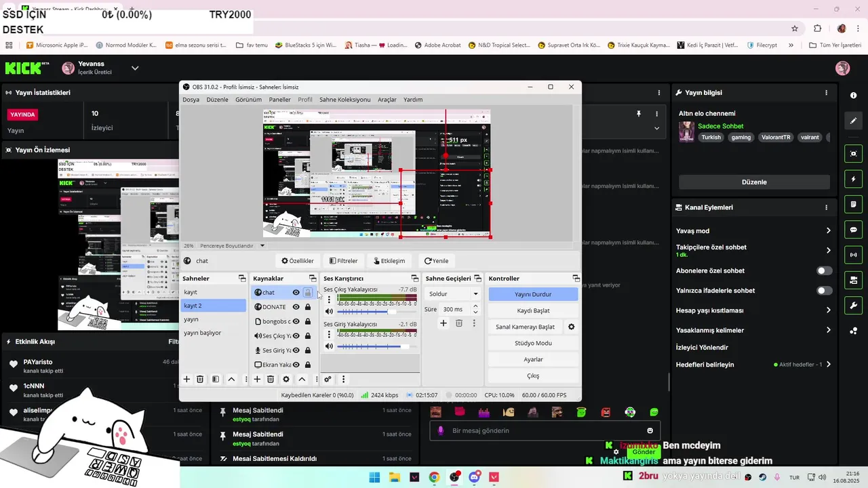868x488 pixels.
Task: Hide the Ekran Yakalama source with its eye icon
Action: pyautogui.click(x=296, y=365)
